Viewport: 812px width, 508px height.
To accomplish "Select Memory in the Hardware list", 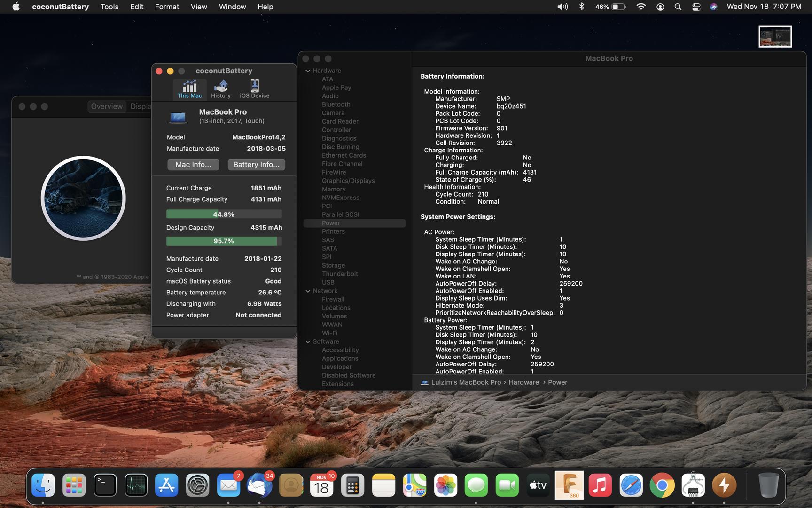I will pyautogui.click(x=334, y=190).
